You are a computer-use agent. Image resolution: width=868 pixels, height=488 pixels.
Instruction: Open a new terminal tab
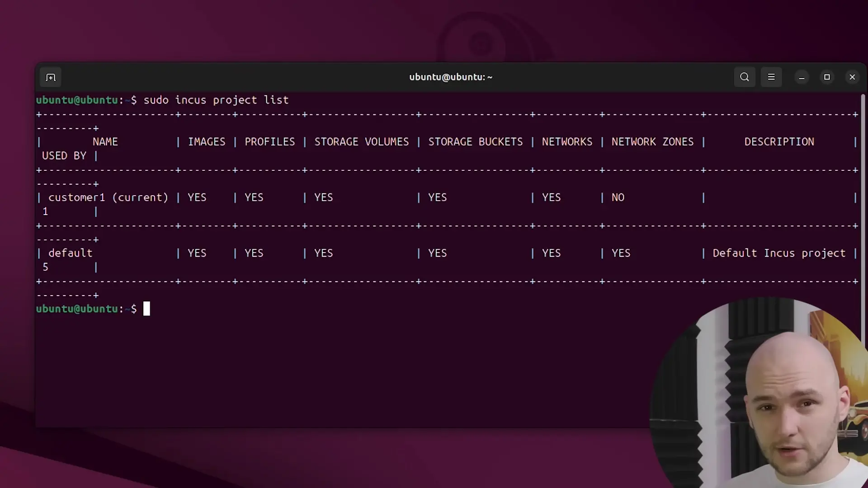click(51, 77)
